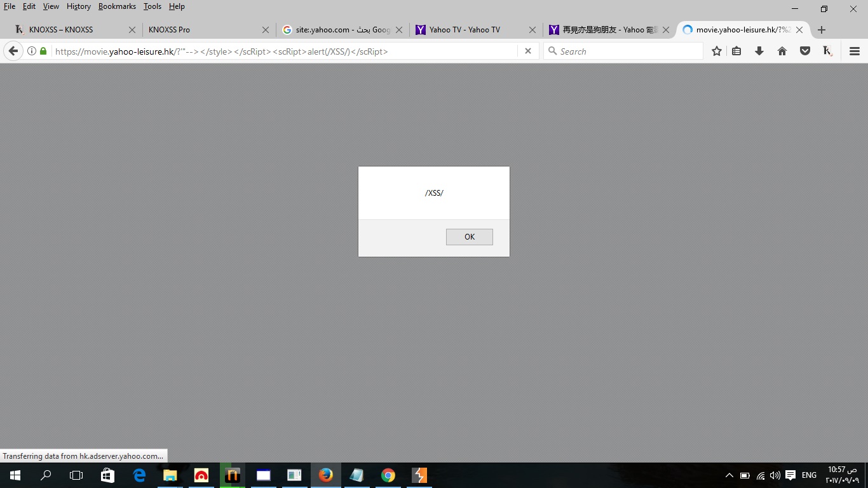
Task: Switch to the Yahoo TV tab
Action: click(x=475, y=30)
